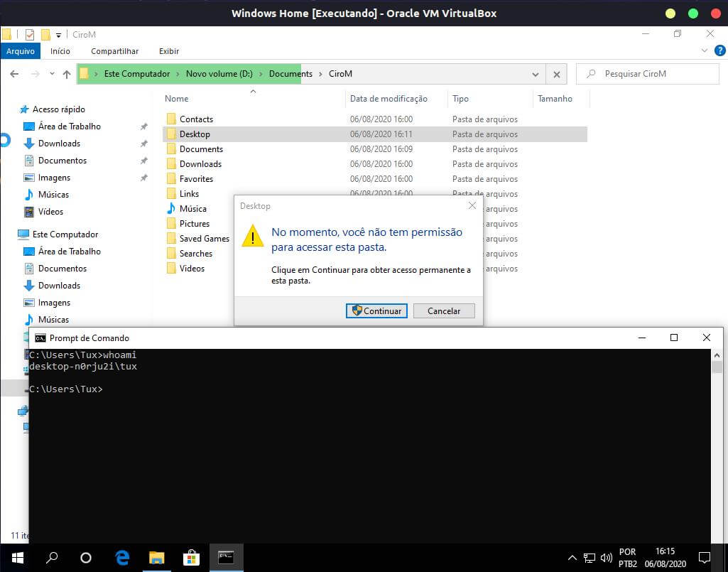Click the volume speaker tray icon
Viewport: 728px width, 572px height.
pos(606,558)
